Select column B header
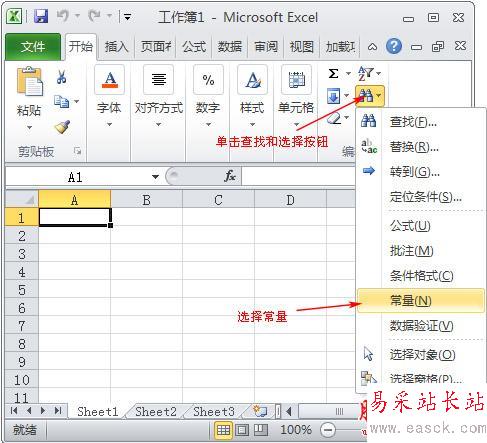The width and height of the screenshot is (487, 443). point(147,200)
